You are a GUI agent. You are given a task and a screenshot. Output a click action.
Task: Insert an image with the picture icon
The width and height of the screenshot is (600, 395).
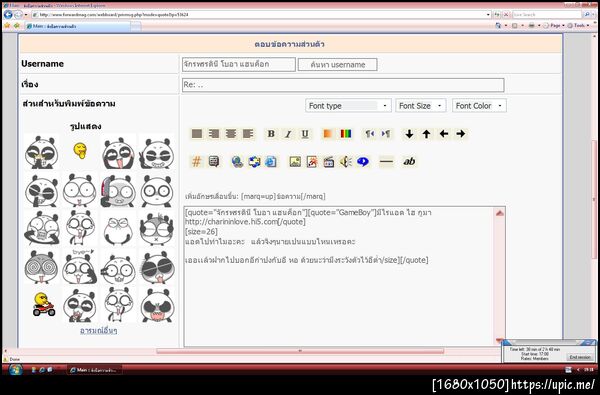coord(295,162)
